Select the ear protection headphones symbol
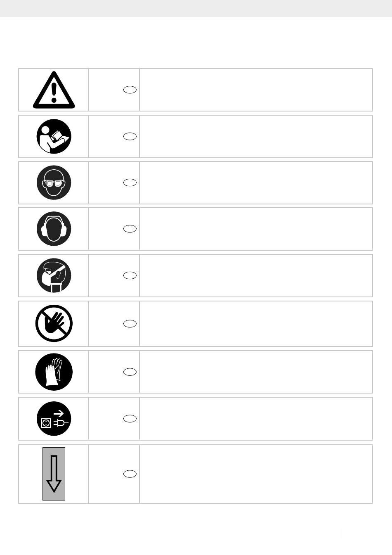 coord(54,229)
